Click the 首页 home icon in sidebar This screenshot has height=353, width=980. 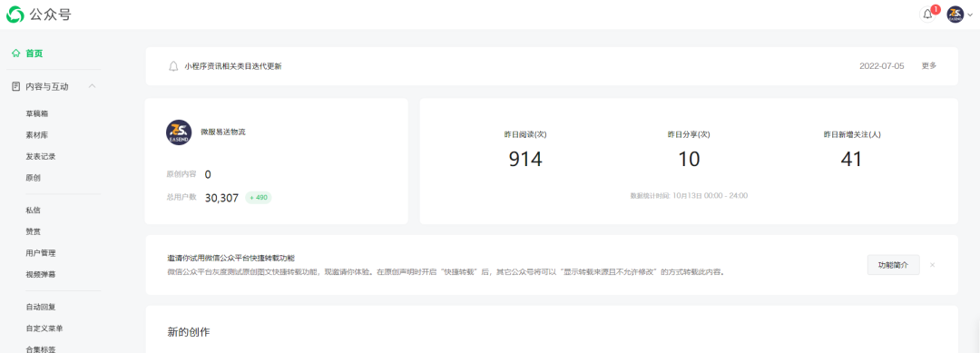[x=16, y=54]
